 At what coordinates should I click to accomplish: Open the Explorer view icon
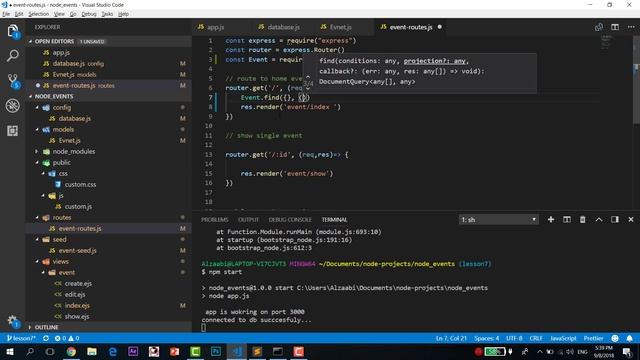pos(12,31)
